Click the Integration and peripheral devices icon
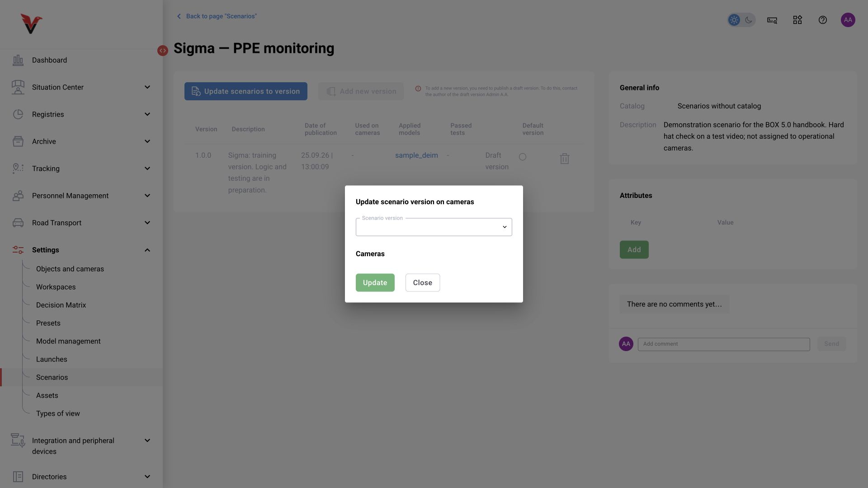 [18, 441]
